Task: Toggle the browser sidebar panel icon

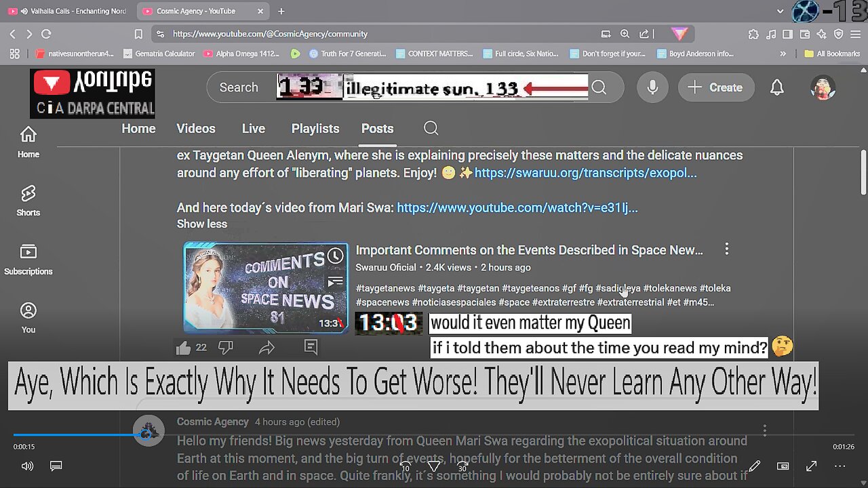Action: [788, 34]
